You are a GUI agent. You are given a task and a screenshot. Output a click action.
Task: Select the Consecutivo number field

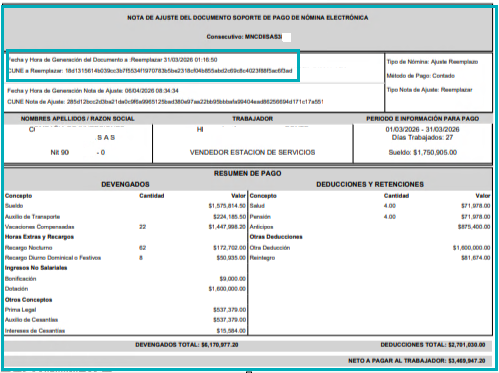point(249,37)
